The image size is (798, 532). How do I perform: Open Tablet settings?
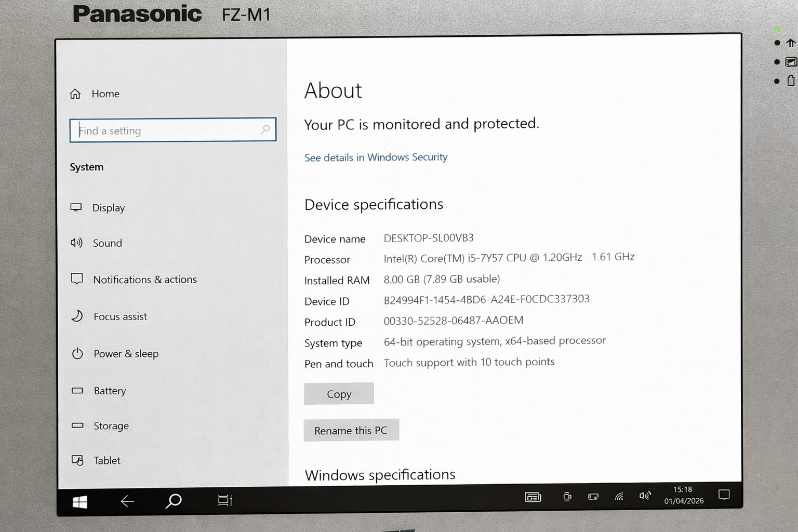[96, 460]
